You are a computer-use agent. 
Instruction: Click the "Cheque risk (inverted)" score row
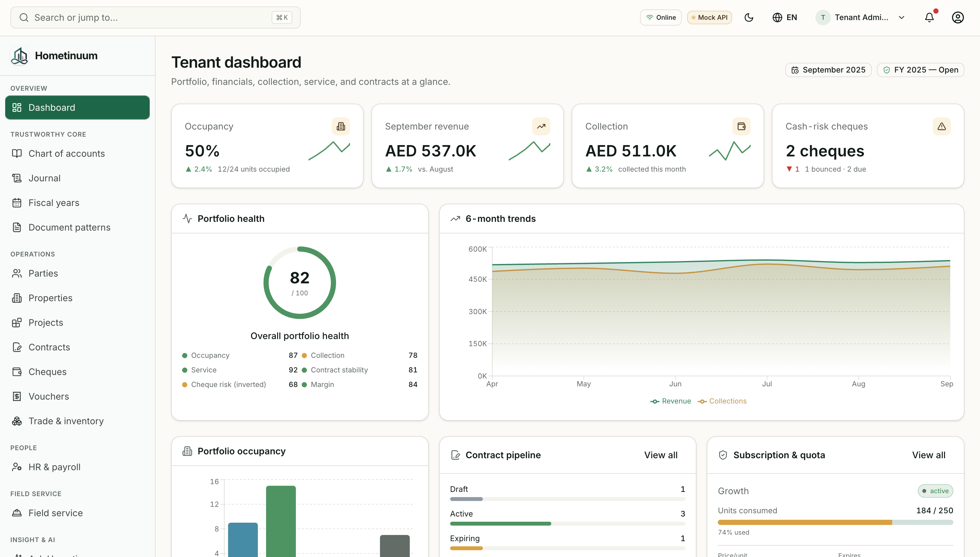240,384
